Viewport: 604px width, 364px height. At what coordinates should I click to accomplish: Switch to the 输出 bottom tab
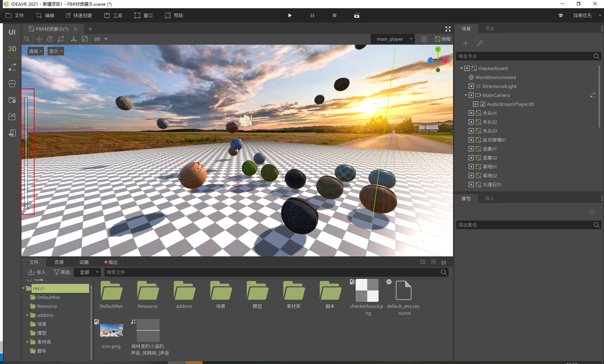(111, 262)
